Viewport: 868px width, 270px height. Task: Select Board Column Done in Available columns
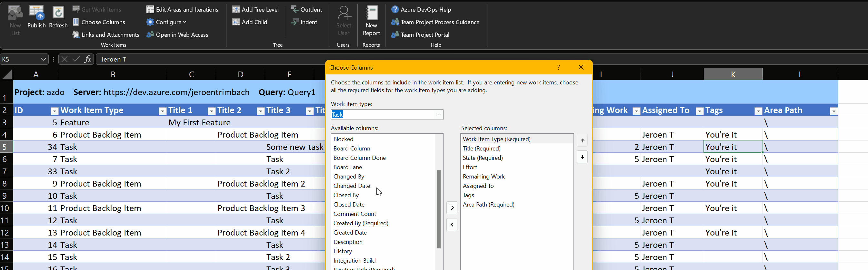point(360,158)
